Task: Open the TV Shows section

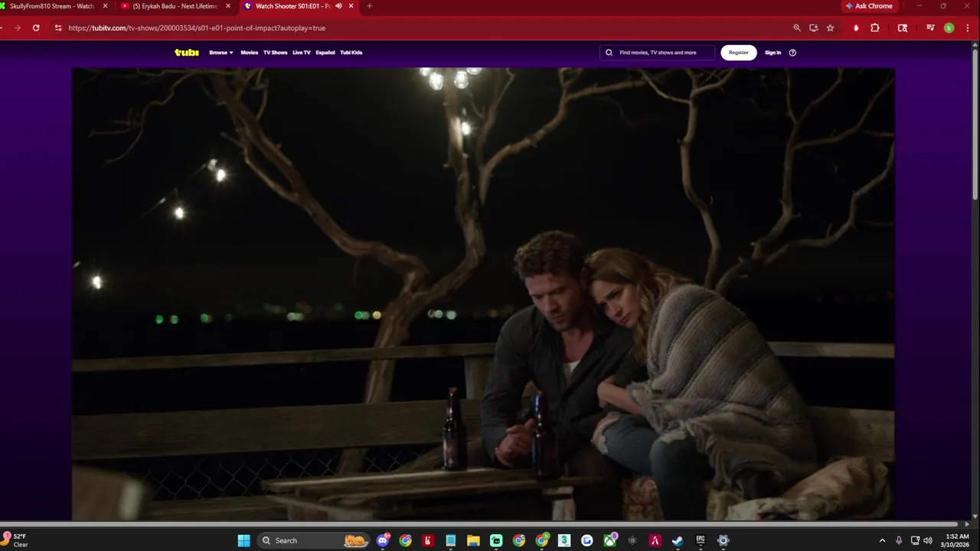Action: [275, 52]
